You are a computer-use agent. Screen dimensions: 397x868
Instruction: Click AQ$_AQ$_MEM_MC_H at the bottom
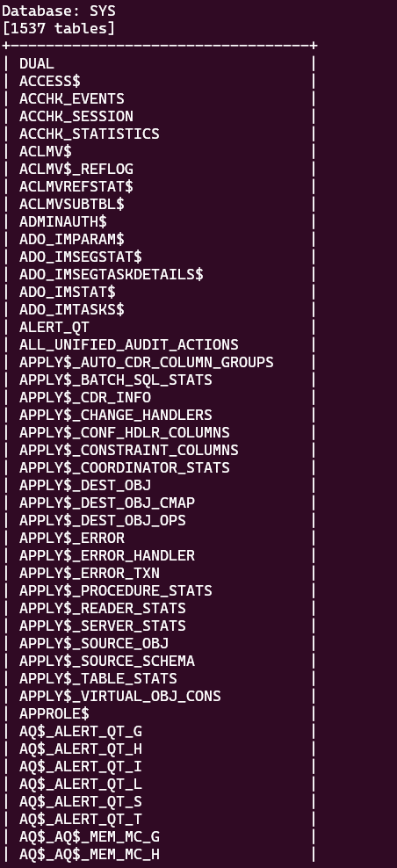(89, 854)
